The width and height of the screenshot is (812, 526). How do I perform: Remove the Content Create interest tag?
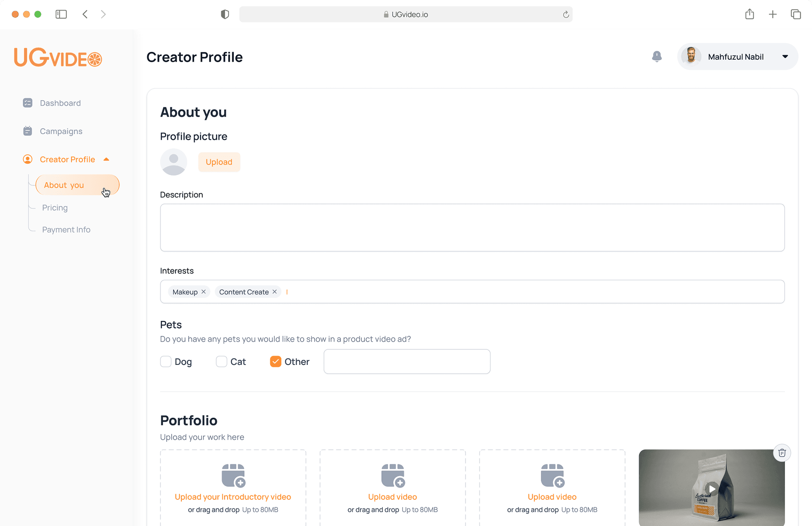(274, 292)
